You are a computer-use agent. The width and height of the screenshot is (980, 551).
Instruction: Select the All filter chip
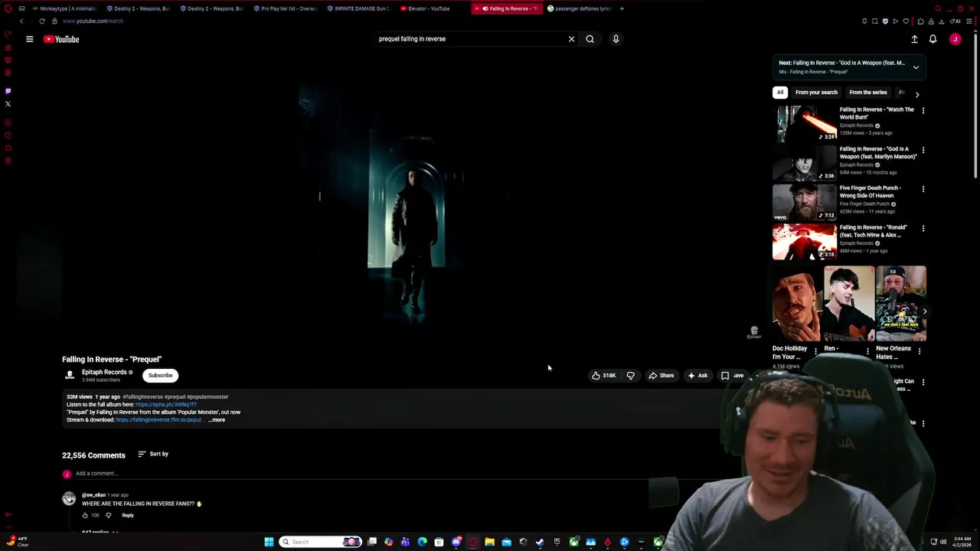[780, 93]
